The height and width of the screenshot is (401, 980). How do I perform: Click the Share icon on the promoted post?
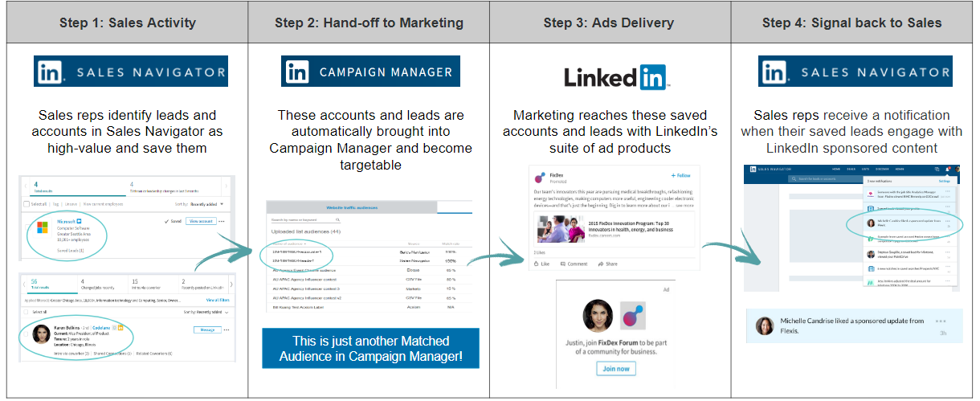[x=601, y=264]
